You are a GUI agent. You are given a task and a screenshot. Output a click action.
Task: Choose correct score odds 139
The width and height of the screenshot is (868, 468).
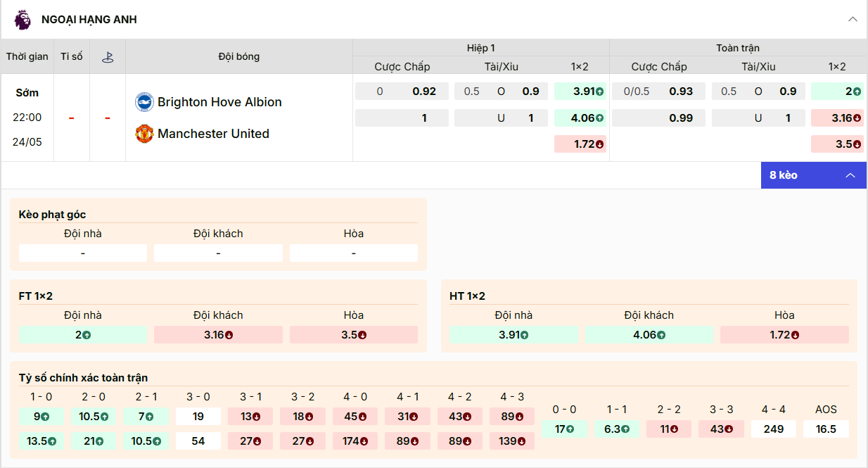(x=512, y=441)
